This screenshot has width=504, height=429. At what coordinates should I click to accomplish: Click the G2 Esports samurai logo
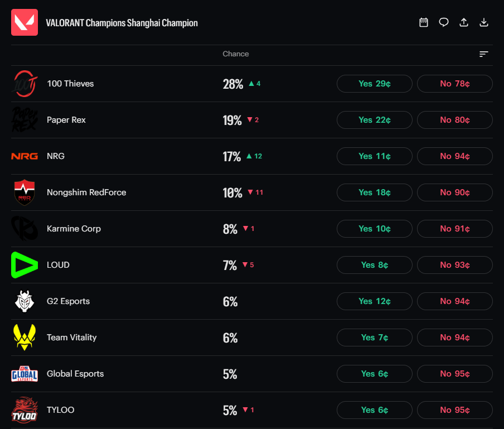tap(25, 301)
